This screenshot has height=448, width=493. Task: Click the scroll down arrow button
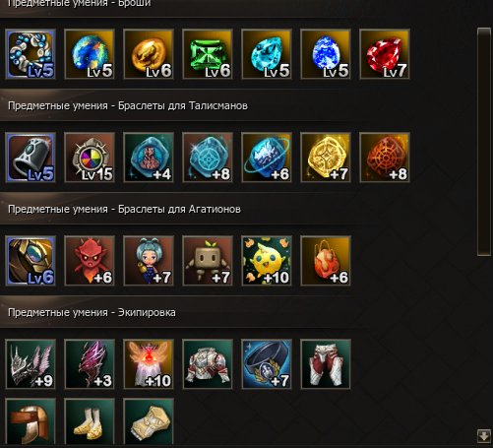(484, 435)
